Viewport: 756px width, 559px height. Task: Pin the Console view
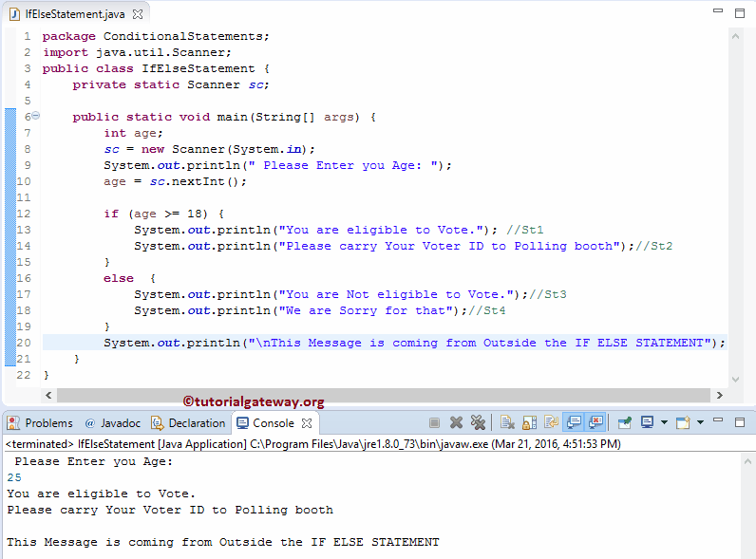click(x=625, y=422)
